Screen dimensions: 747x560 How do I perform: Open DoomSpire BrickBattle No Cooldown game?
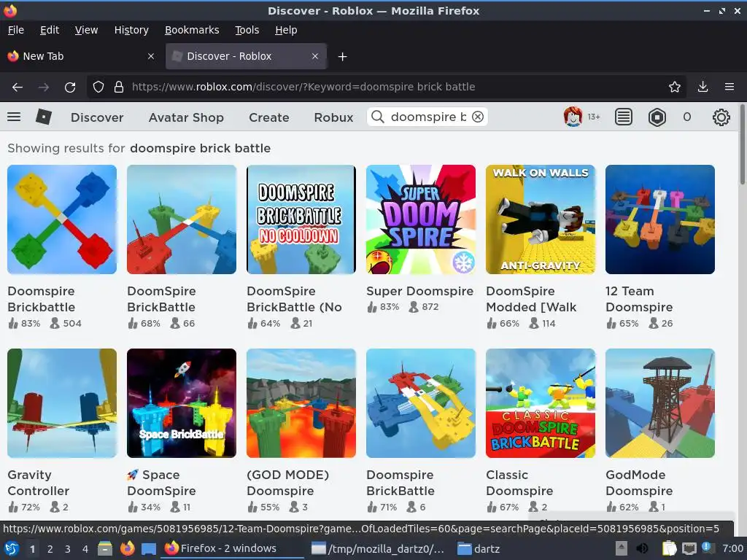click(x=301, y=219)
